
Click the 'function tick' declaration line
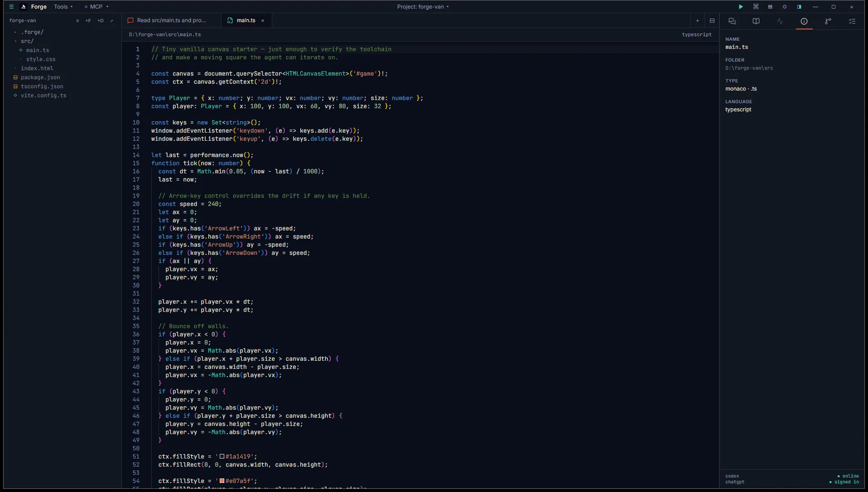pyautogui.click(x=201, y=163)
